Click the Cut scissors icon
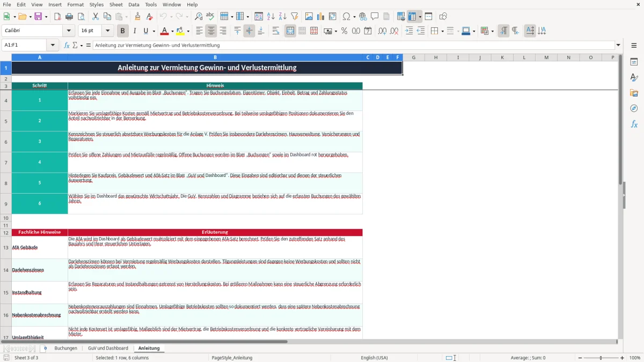The image size is (644, 362). (96, 17)
